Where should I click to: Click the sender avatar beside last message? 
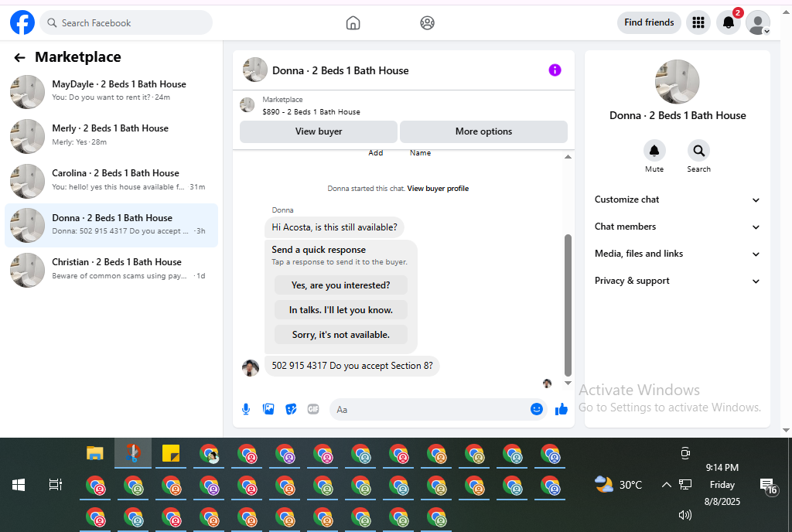(251, 368)
